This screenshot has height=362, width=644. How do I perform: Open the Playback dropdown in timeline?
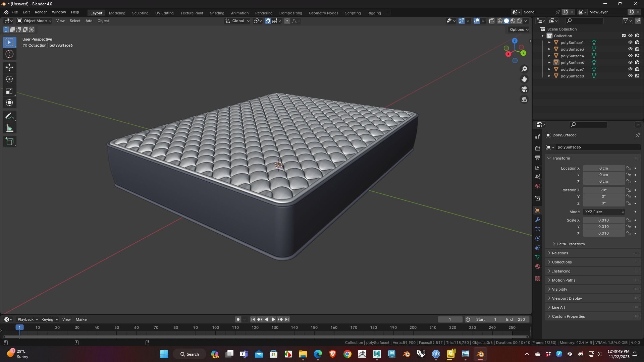pyautogui.click(x=28, y=319)
